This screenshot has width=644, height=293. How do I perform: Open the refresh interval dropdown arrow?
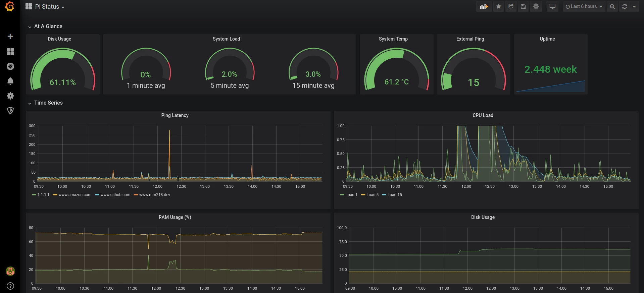634,6
